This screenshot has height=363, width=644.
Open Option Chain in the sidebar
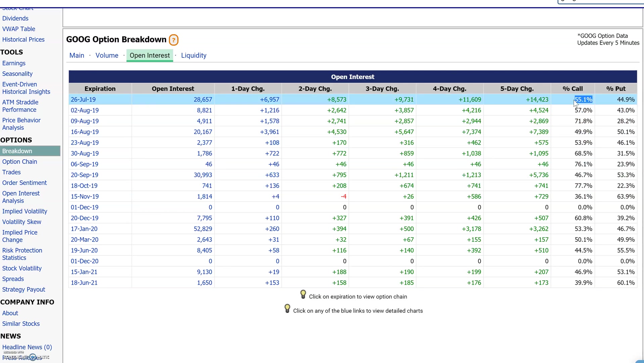(x=19, y=162)
